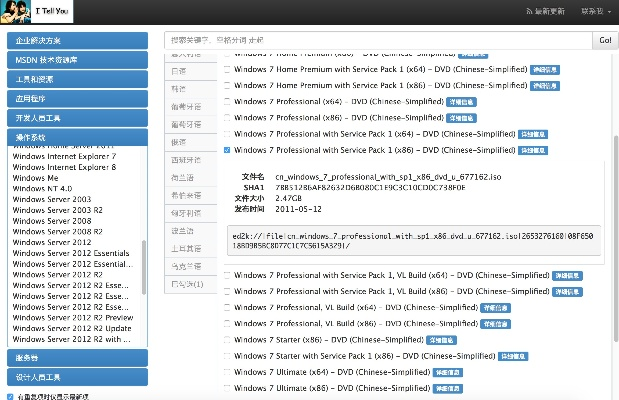619x400 pixels.
Task: Uncheck Windows 7 Professional with Service Pack 1 (x86)
Action: pyautogui.click(x=227, y=150)
